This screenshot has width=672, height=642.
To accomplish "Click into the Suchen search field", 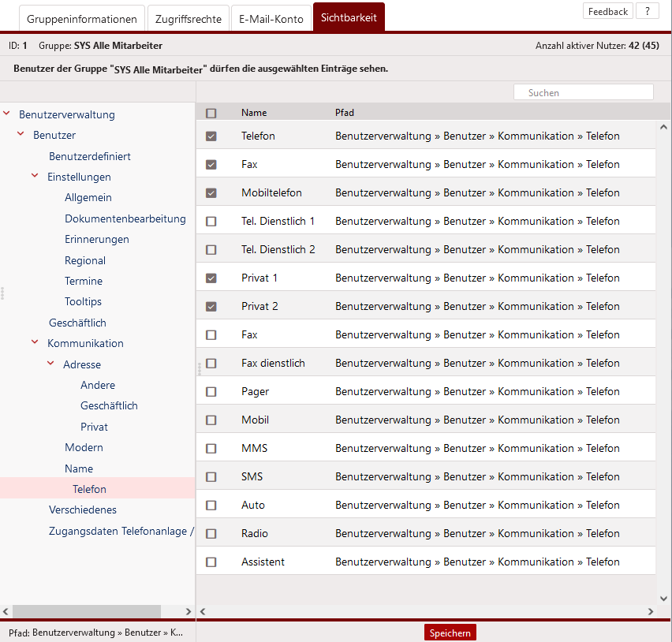I will tap(584, 92).
